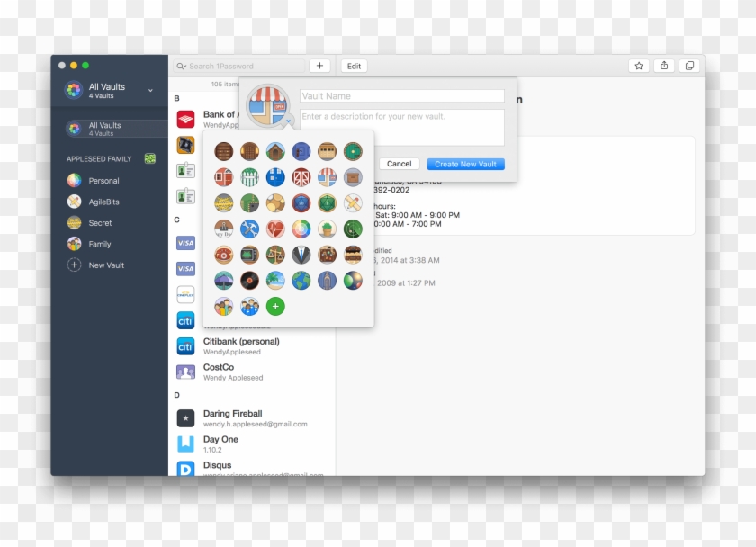
Task: Click the vault description text area
Action: click(x=402, y=127)
